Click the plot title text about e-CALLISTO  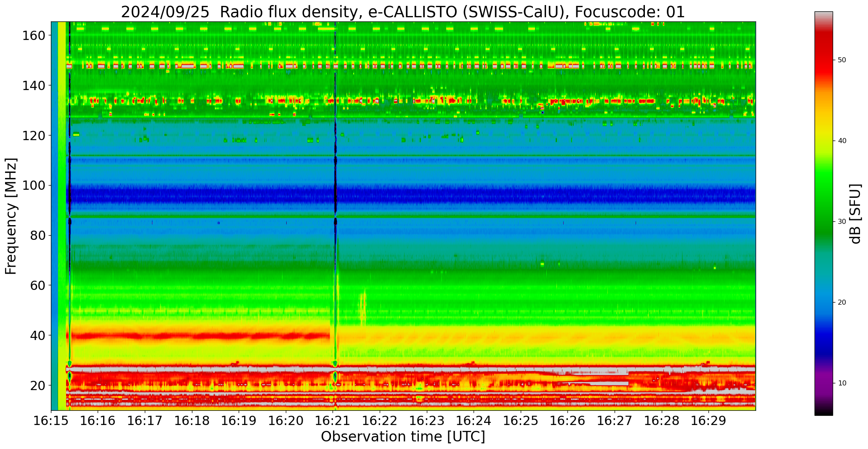coord(403,12)
